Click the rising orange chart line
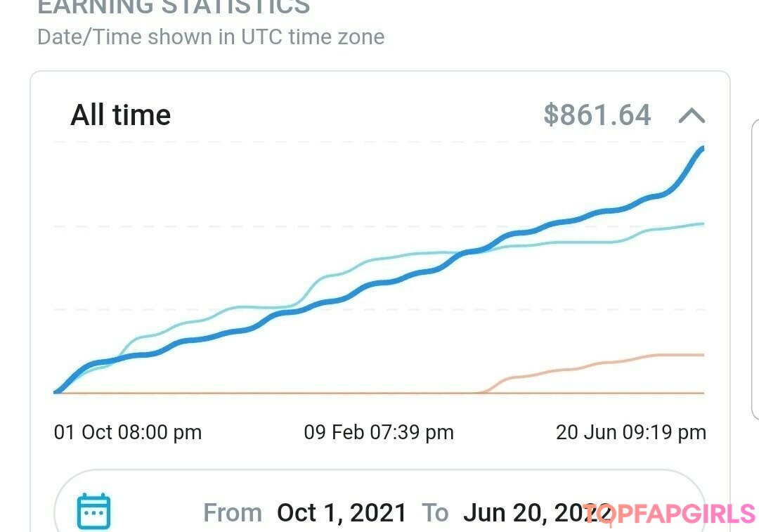The width and height of the screenshot is (759, 532). 562,370
